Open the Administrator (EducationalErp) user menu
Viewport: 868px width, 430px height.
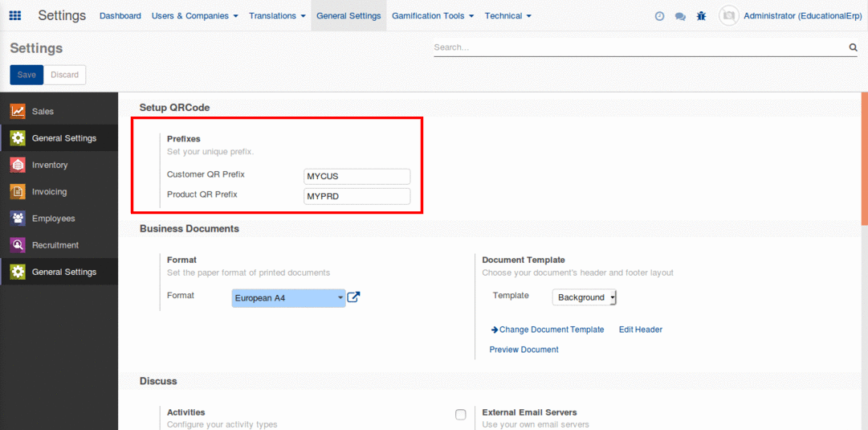[803, 16]
